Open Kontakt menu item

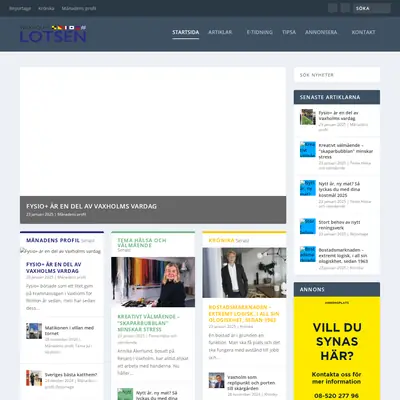[x=363, y=32]
